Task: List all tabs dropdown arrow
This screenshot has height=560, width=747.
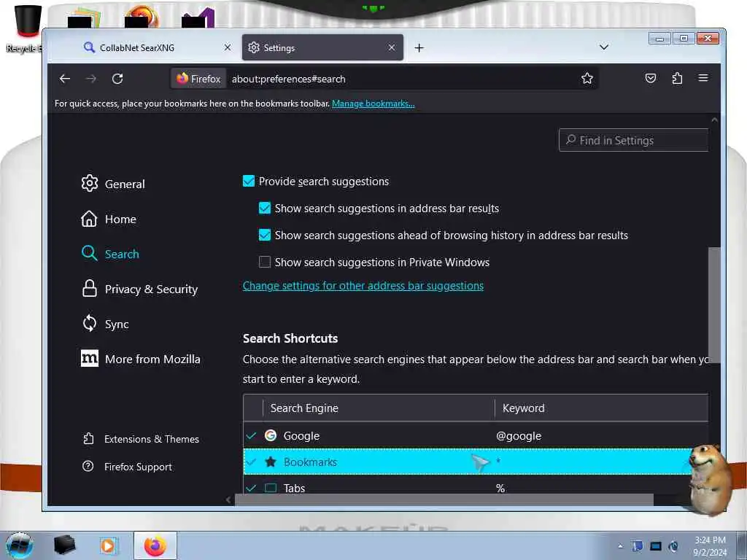Action: click(603, 47)
